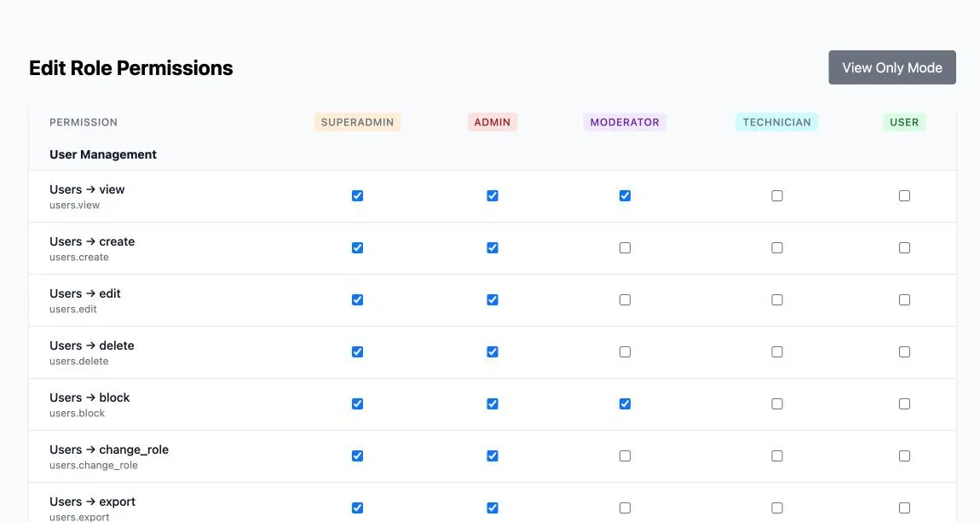Image resolution: width=980 pixels, height=522 pixels.
Task: Click the PERMISSION column header
Action: (84, 122)
